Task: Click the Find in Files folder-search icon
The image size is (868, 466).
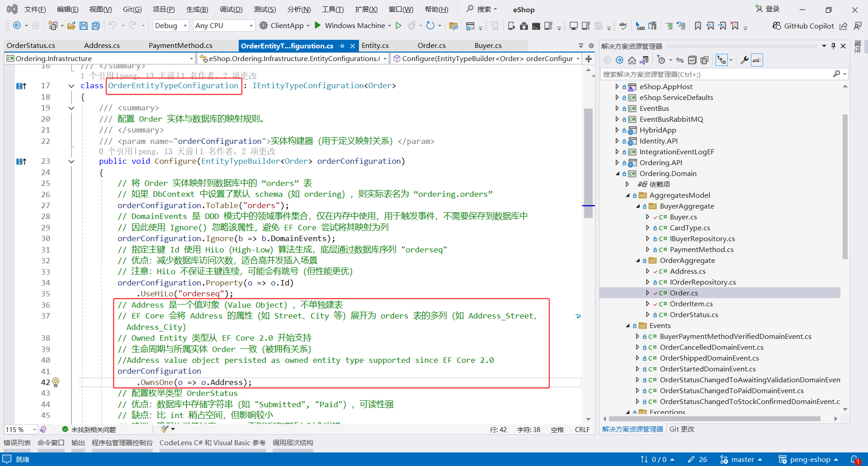Action: click(x=453, y=26)
